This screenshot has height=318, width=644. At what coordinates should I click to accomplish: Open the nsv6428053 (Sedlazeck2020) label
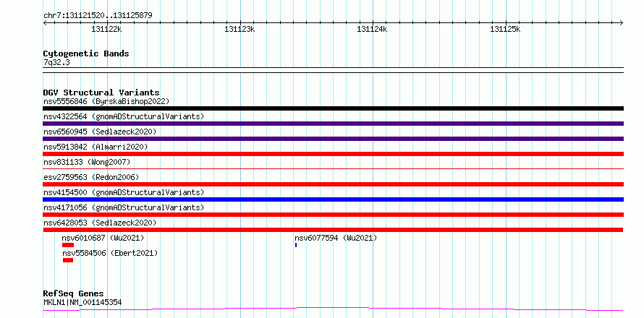[100, 223]
